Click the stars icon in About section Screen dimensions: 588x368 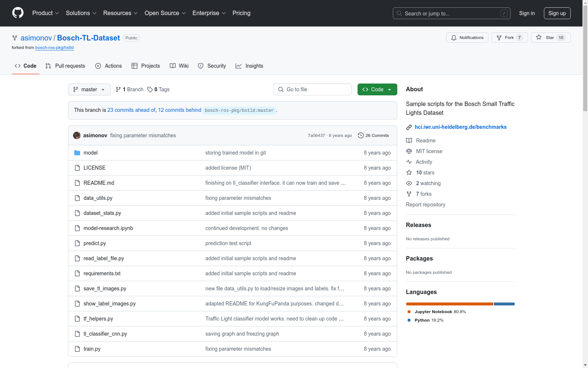(409, 173)
